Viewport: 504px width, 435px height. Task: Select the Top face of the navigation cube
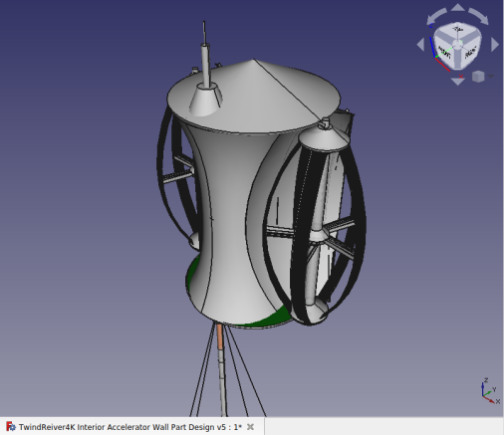[x=458, y=31]
